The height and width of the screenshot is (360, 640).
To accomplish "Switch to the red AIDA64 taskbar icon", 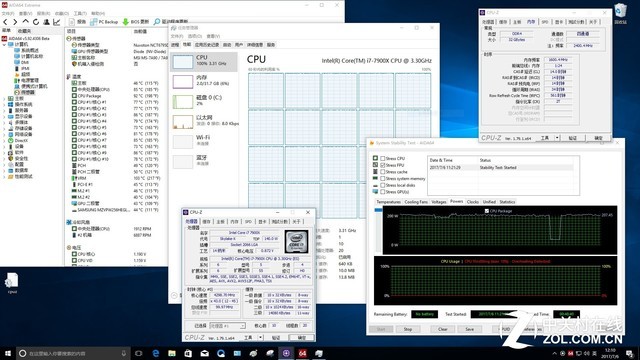I will tap(302, 353).
